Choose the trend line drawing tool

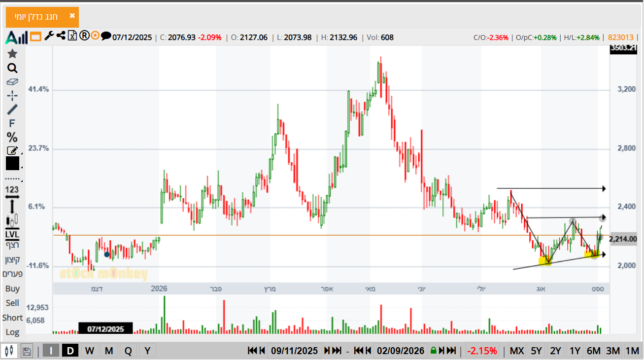tap(12, 109)
